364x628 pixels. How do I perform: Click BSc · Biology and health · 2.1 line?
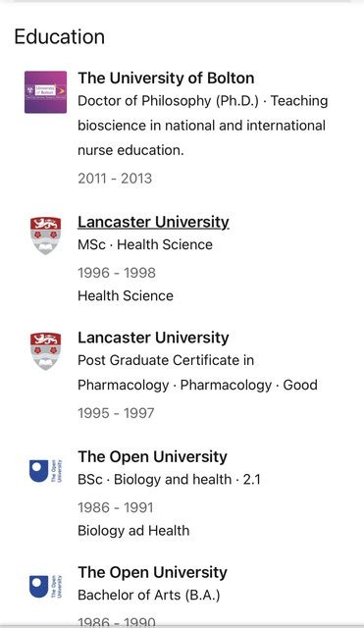click(169, 480)
